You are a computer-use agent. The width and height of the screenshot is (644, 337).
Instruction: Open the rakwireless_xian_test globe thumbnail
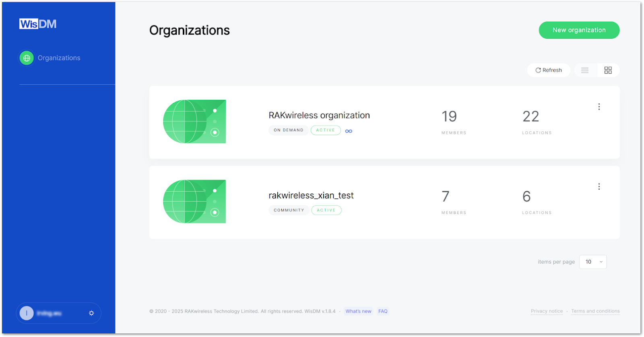pos(194,201)
